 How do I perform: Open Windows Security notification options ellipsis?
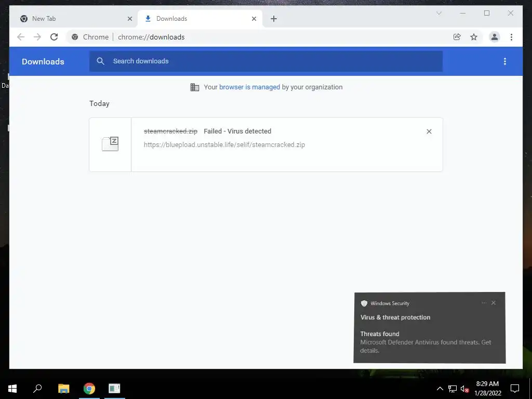484,303
